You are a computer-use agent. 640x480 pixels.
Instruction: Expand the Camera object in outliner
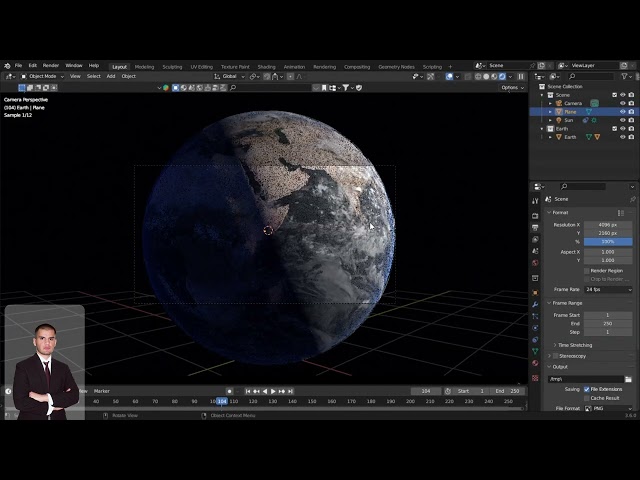550,103
